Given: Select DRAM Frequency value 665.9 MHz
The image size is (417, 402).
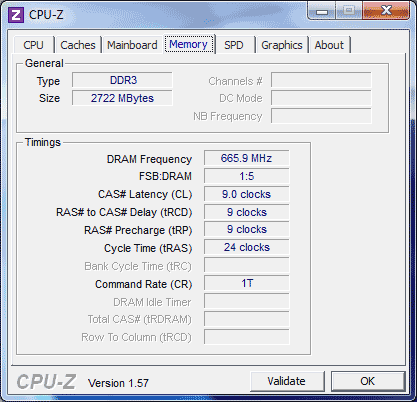Looking at the screenshot, I should (247, 158).
